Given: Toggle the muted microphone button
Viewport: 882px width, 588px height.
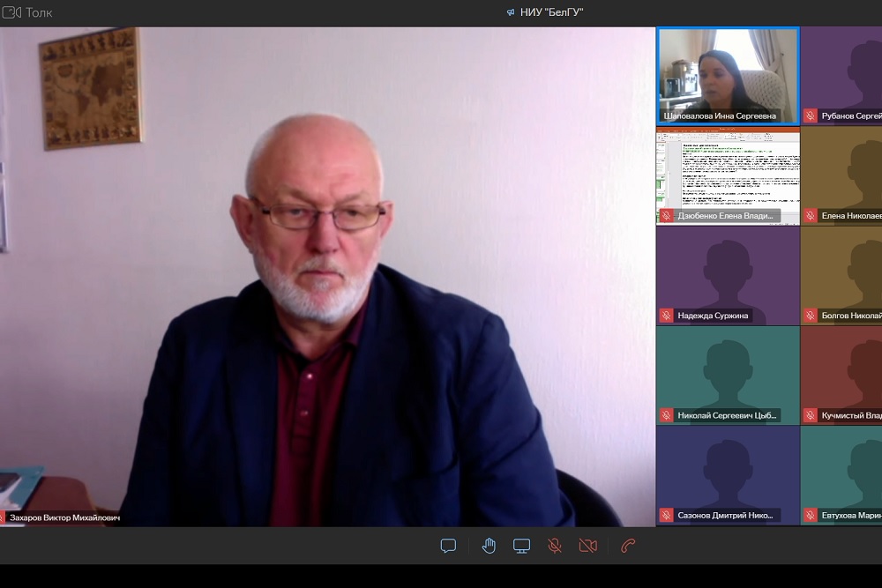Looking at the screenshot, I should tap(555, 546).
